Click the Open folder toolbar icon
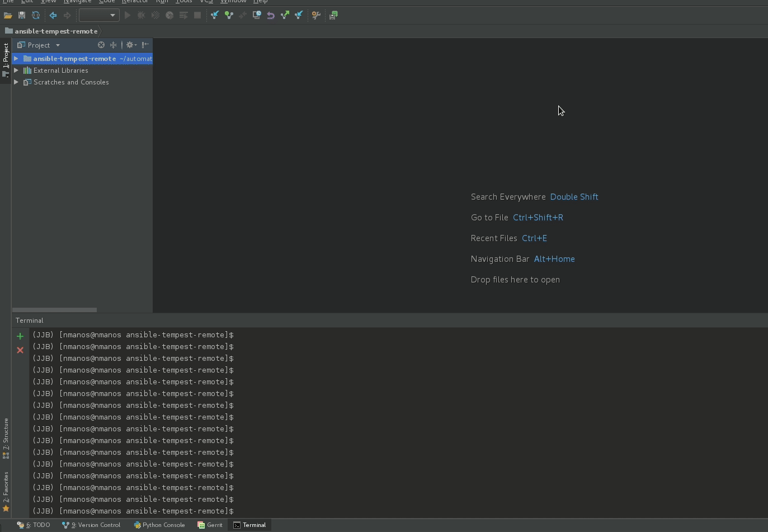 pos(8,16)
